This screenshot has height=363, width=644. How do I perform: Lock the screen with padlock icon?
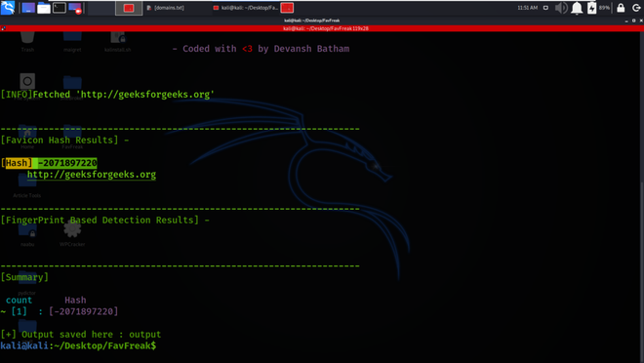pos(621,8)
